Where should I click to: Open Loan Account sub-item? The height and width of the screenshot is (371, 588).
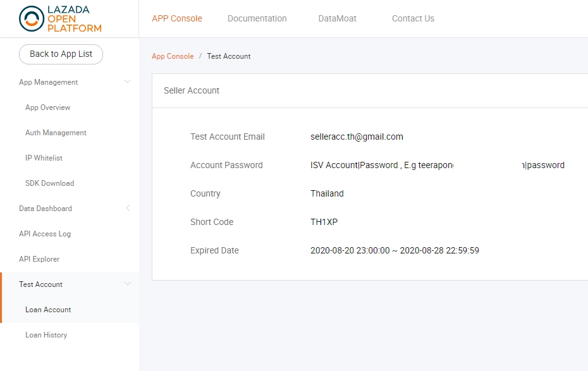coord(48,310)
